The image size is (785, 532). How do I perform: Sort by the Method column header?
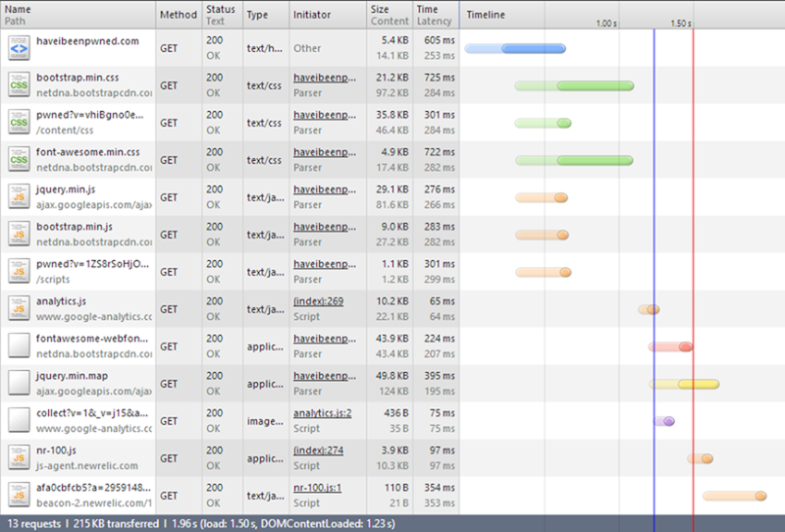coord(179,15)
